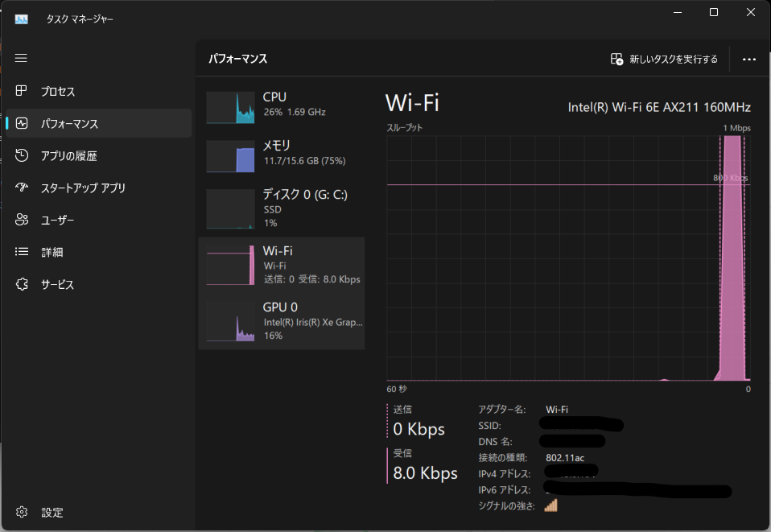Go to プロセス page
Screen dimensions: 771x532
point(99,91)
